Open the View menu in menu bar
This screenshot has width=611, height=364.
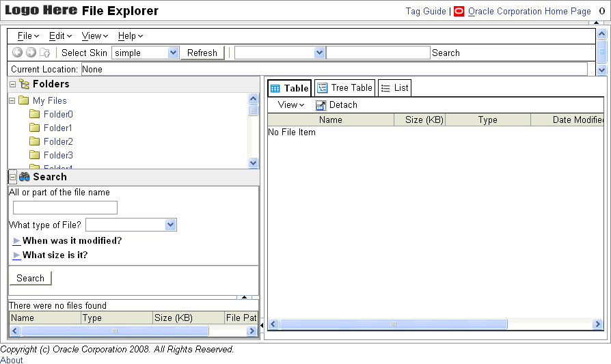pos(95,36)
